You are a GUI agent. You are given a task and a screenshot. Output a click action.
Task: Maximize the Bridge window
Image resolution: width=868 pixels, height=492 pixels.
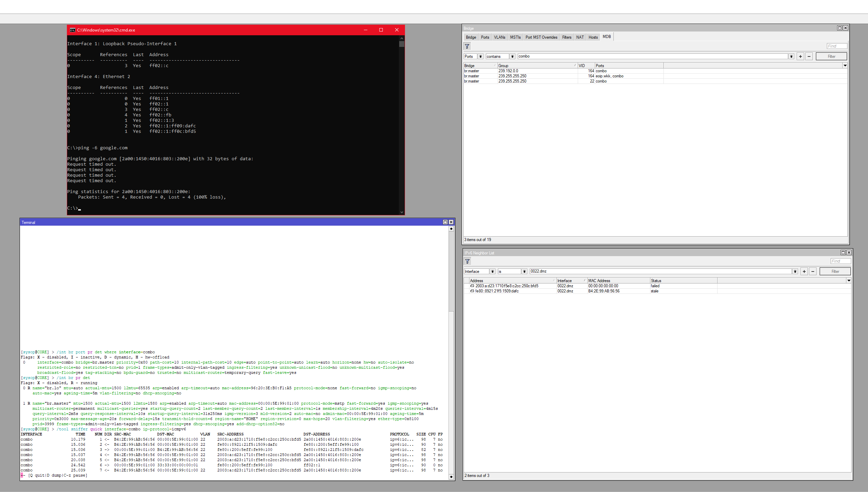[840, 28]
